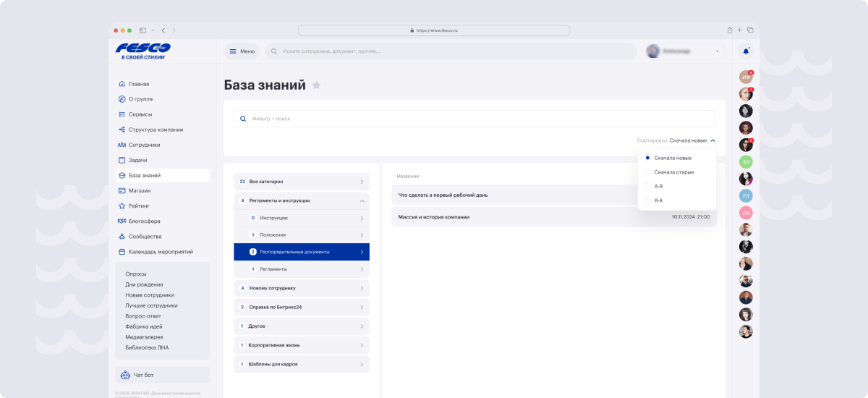Open the Миссия и история компании article

point(434,217)
